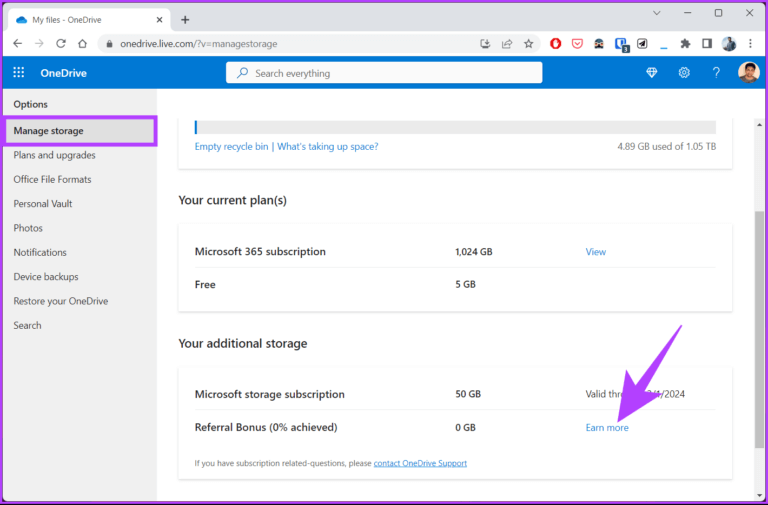Click the page vertical scrollbar thumb
This screenshot has width=768, height=505.
coord(759,329)
